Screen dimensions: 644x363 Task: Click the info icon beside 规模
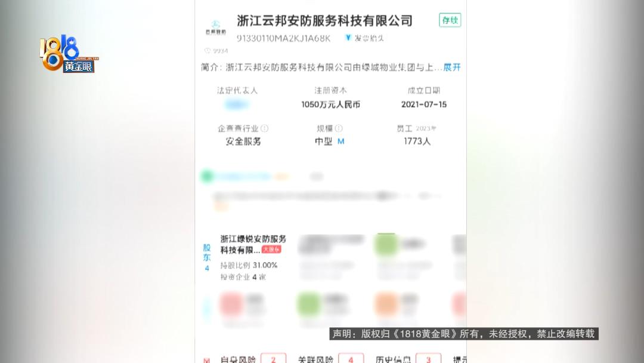click(339, 128)
